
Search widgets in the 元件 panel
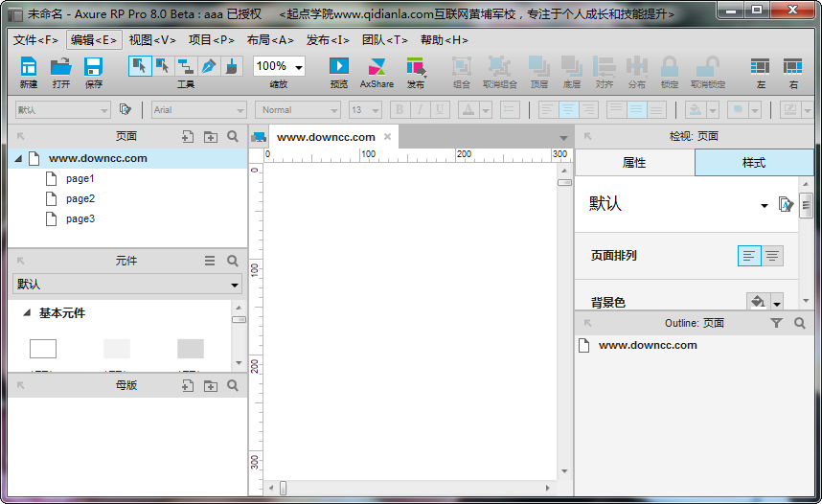(233, 261)
